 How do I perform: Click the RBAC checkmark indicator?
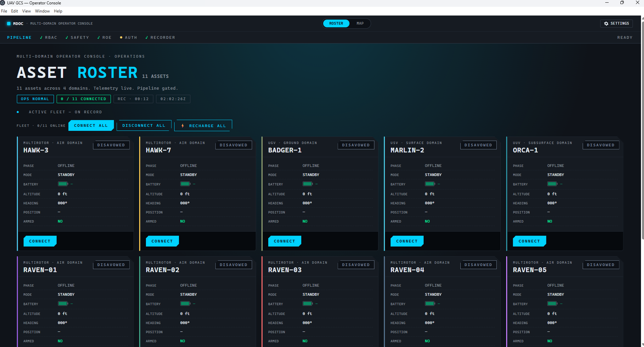point(41,37)
